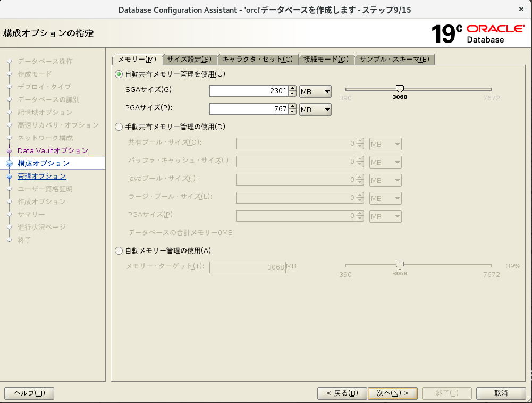Increase PGA size with up arrow
Screen dimensions: 532x403
[292, 106]
